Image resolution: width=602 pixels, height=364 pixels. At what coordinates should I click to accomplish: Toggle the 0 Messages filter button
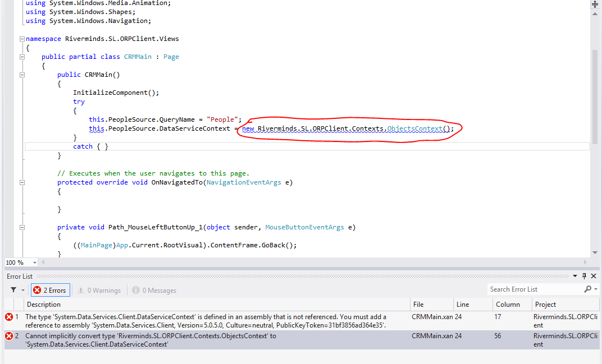point(154,291)
